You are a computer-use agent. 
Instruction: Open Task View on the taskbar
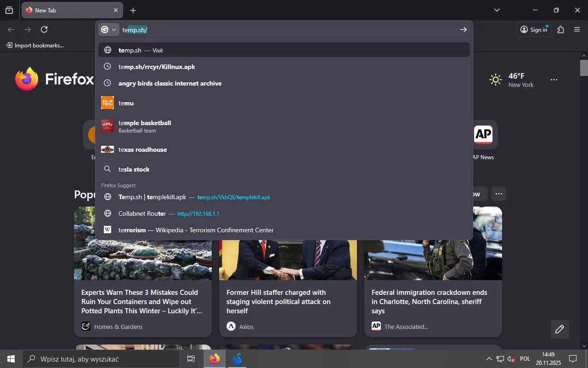[x=191, y=359]
